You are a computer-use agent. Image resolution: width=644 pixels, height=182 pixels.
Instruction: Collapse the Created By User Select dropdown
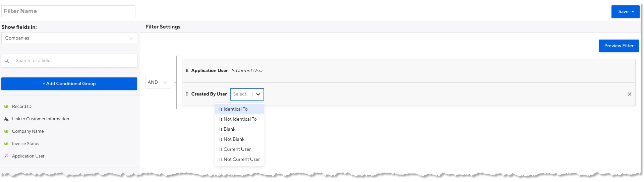coord(258,94)
